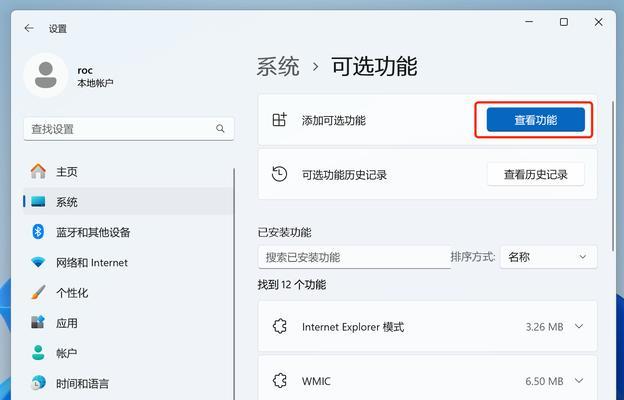
Task: Click 系统 in the breadcrumb header
Action: tap(278, 66)
